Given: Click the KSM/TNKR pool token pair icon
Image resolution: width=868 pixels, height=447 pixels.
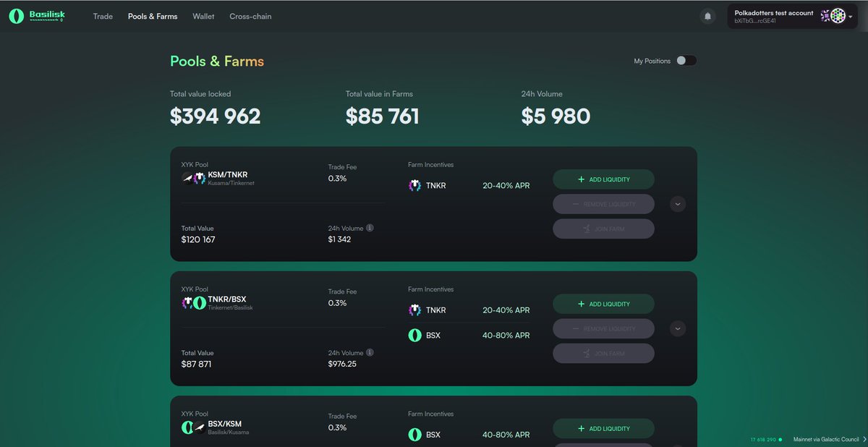Looking at the screenshot, I should coord(194,178).
